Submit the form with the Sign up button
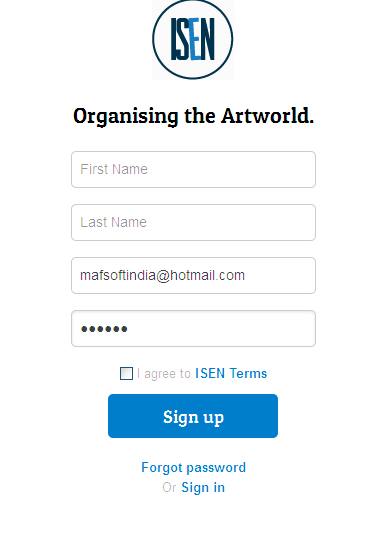The image size is (370, 539). [193, 416]
